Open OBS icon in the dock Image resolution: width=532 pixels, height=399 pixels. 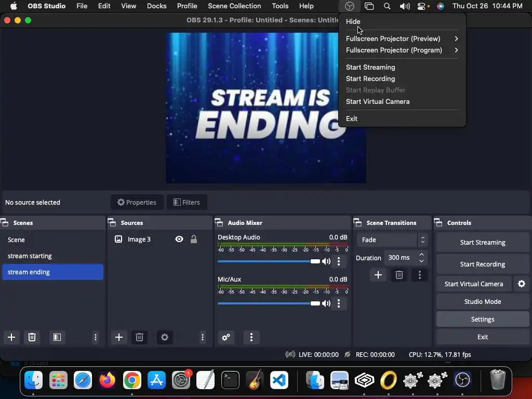click(x=462, y=380)
